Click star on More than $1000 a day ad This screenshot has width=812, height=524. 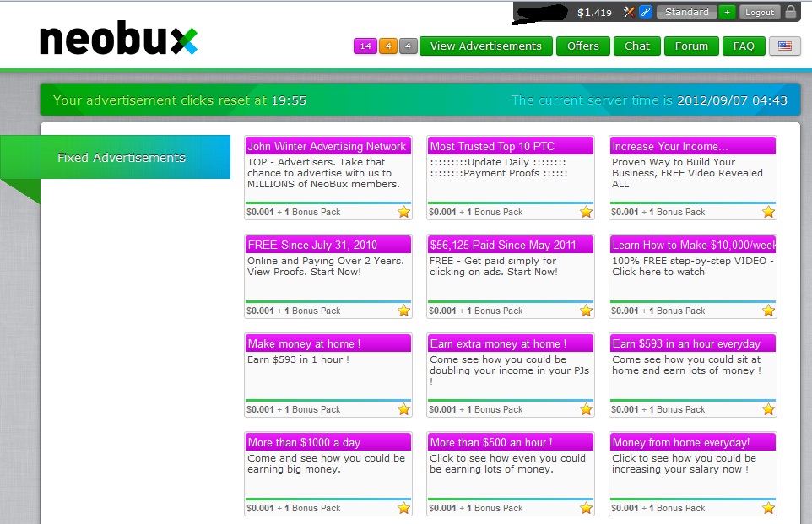click(404, 509)
